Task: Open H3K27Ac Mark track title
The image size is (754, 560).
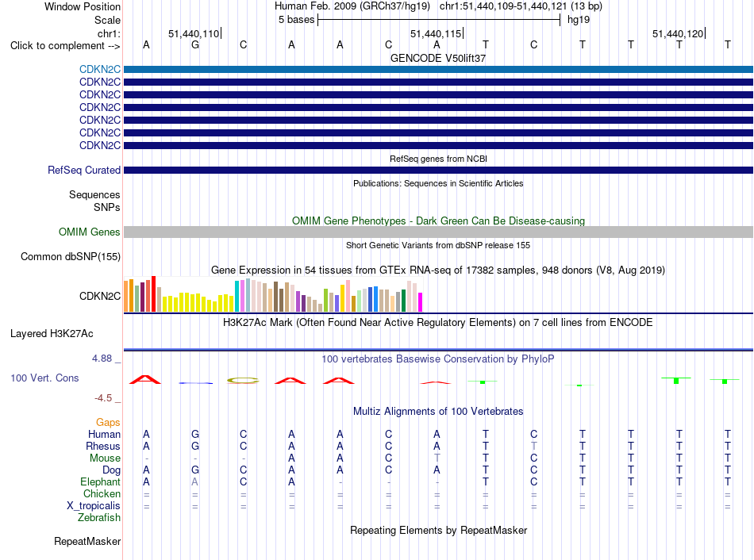Action: tap(438, 323)
